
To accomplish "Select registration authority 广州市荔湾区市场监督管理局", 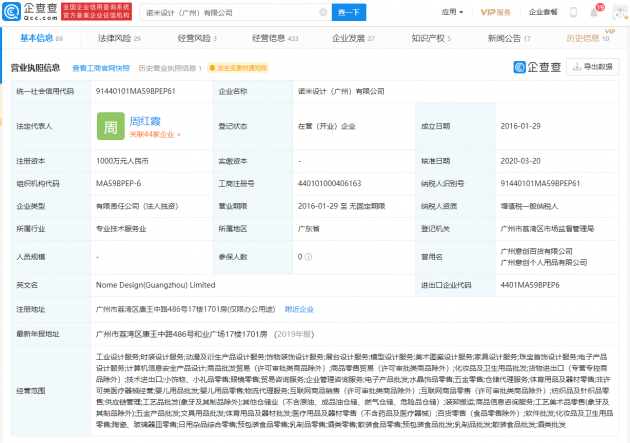I will 547,229.
